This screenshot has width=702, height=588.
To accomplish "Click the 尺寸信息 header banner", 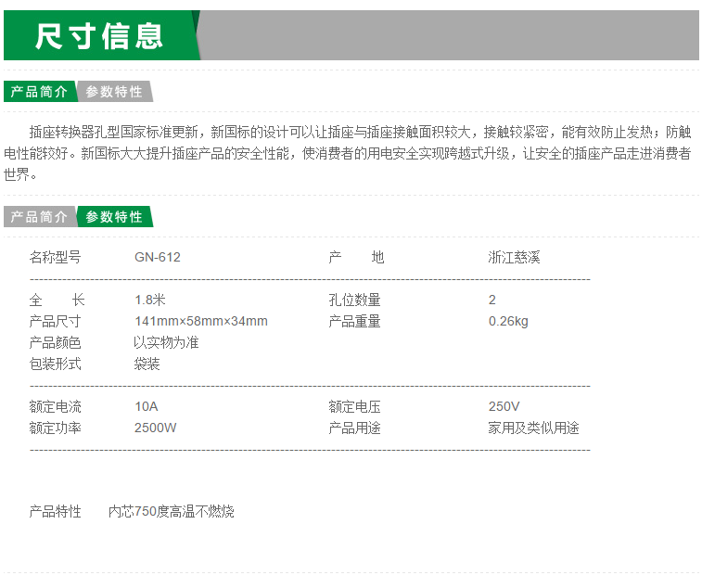I will [x=351, y=35].
